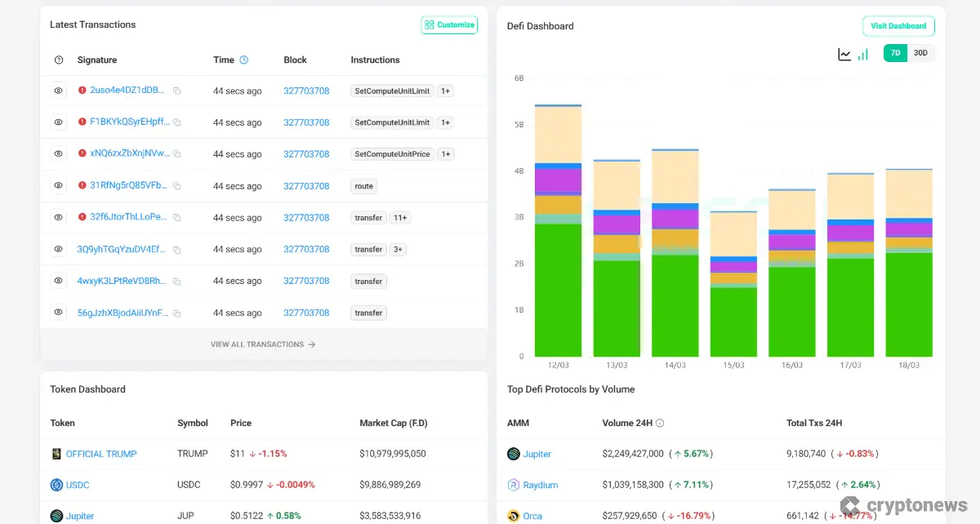Click the failed status icon for 32f6JtorThLLoPe
The height and width of the screenshot is (524, 980).
(x=82, y=216)
